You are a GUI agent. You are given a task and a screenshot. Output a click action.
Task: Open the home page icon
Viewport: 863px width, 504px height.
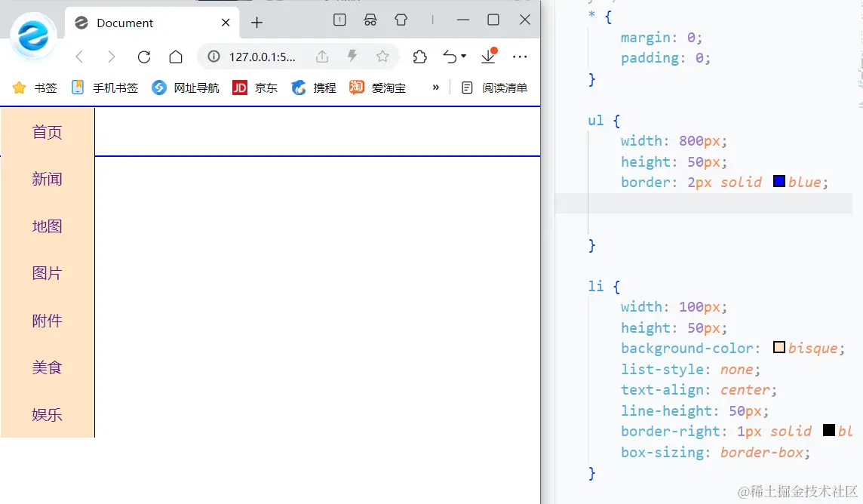click(x=176, y=57)
